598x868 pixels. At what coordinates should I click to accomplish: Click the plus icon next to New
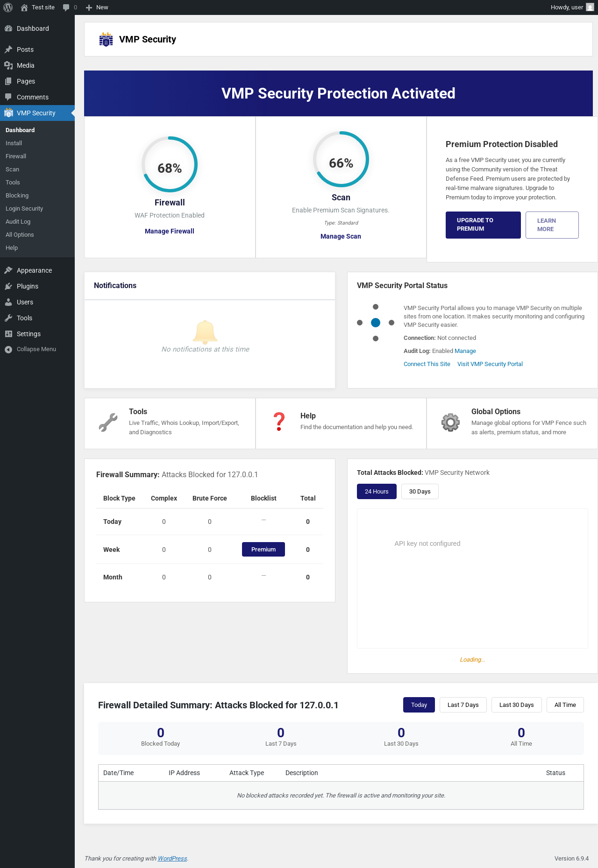(89, 7)
